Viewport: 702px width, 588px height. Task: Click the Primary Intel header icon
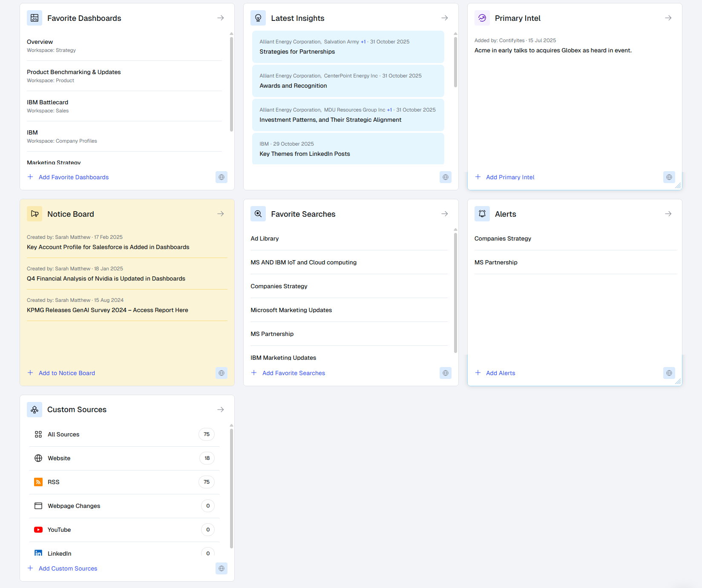pyautogui.click(x=482, y=18)
